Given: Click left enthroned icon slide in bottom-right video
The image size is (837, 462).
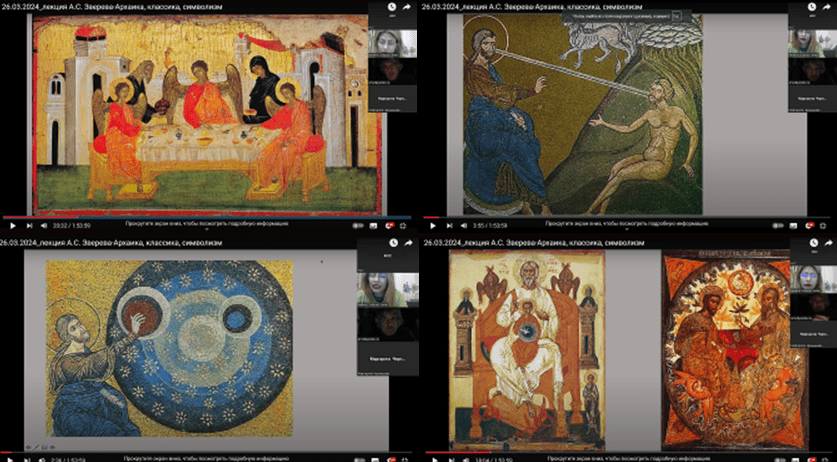Looking at the screenshot, I should pyautogui.click(x=527, y=349).
